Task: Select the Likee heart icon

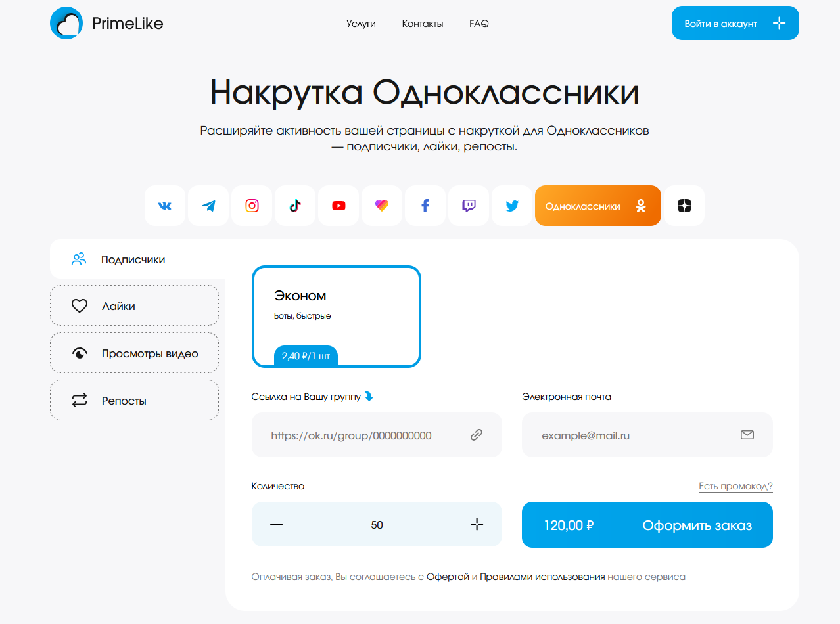Action: click(x=382, y=206)
